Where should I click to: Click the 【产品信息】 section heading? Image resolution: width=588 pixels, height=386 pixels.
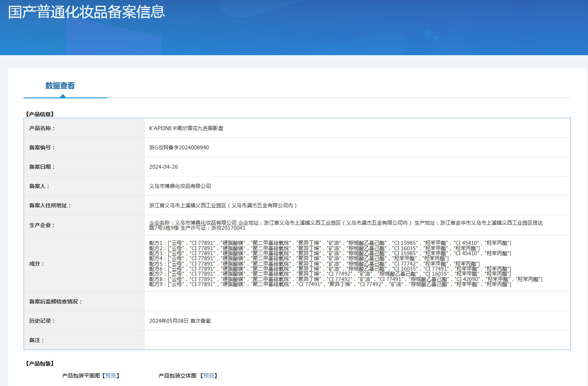click(x=40, y=114)
